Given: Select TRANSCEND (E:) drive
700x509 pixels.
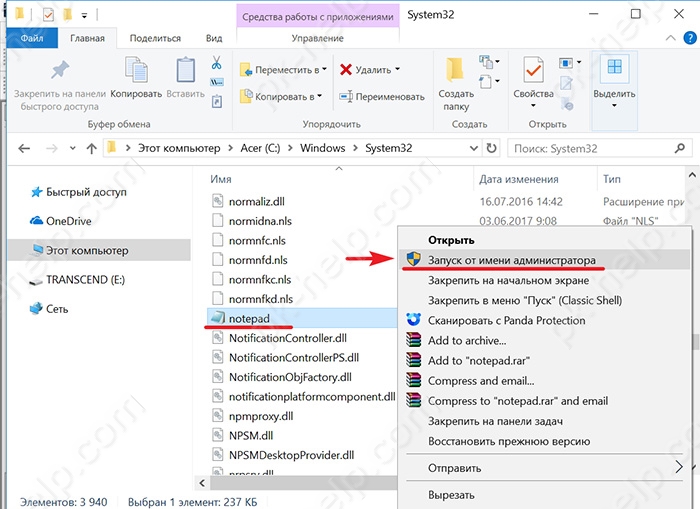Looking at the screenshot, I should (77, 280).
